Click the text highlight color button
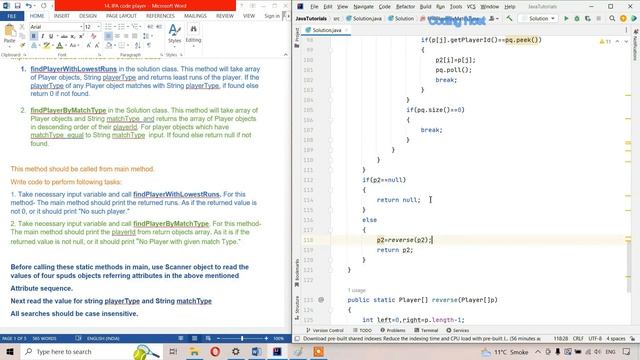 [x=47, y=46]
